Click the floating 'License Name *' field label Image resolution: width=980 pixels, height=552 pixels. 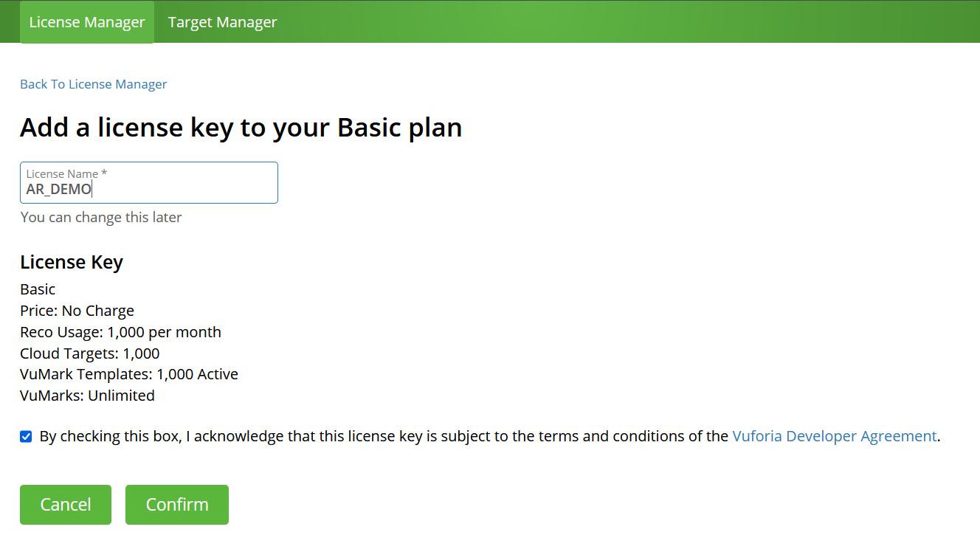click(x=67, y=173)
